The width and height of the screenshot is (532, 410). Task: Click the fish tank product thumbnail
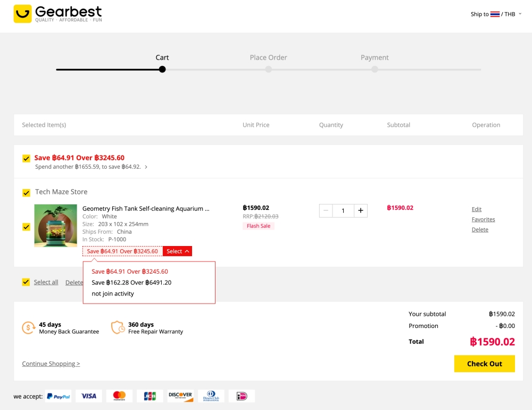pos(56,226)
